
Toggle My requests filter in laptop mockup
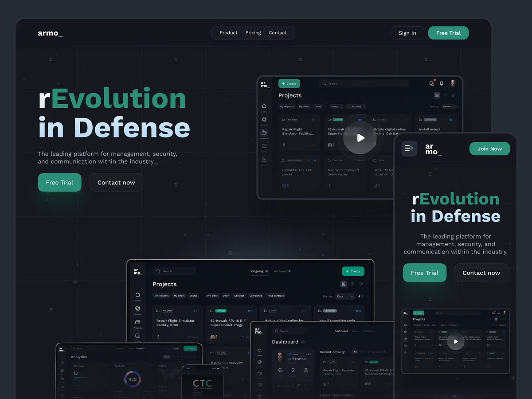coord(161,296)
